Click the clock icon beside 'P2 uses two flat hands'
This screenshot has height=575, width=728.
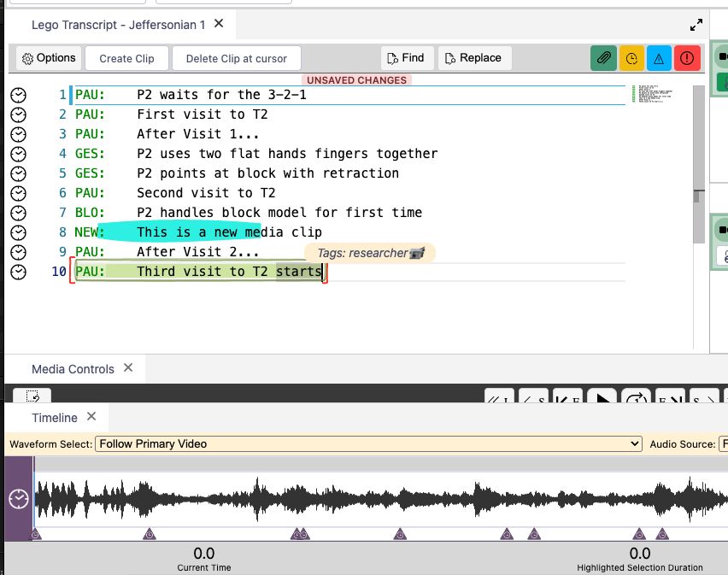(x=18, y=154)
